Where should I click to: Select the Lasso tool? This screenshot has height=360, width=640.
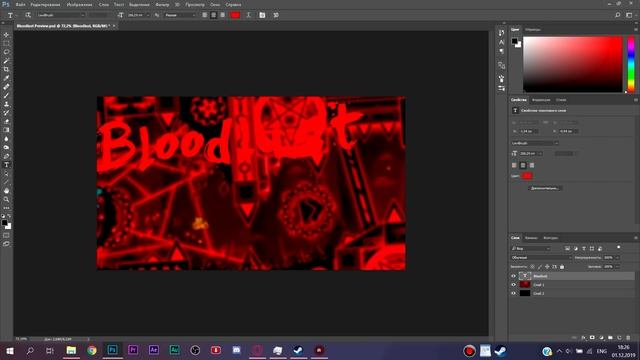point(6,52)
